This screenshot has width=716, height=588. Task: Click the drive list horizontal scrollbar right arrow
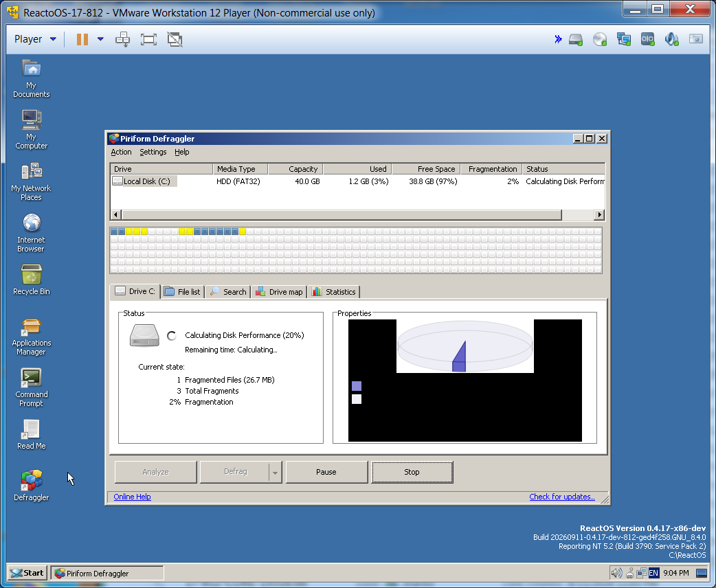point(600,214)
